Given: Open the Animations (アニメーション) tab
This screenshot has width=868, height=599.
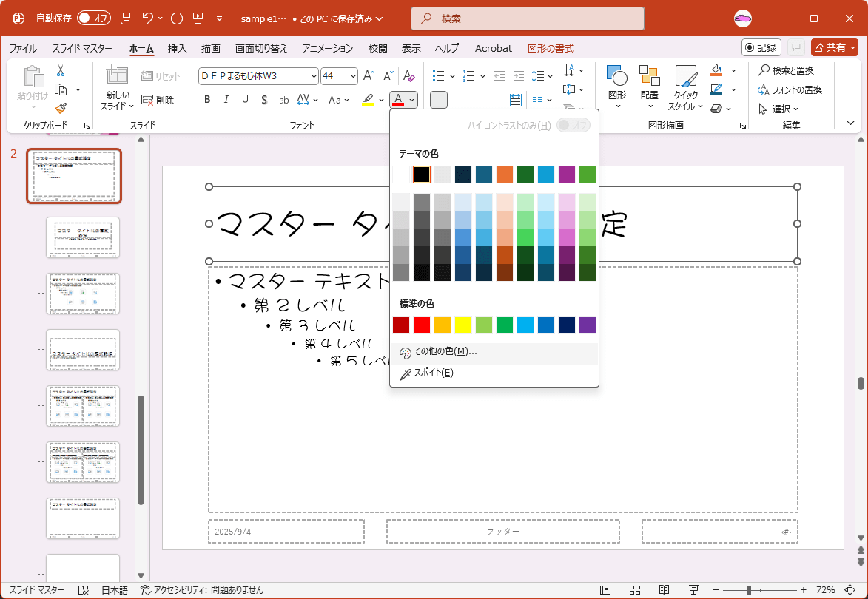Looking at the screenshot, I should (x=328, y=48).
